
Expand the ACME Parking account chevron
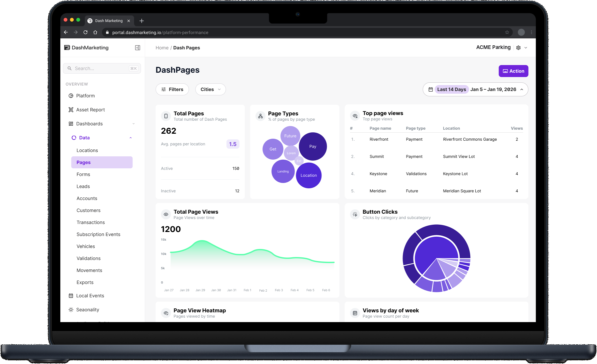point(526,48)
